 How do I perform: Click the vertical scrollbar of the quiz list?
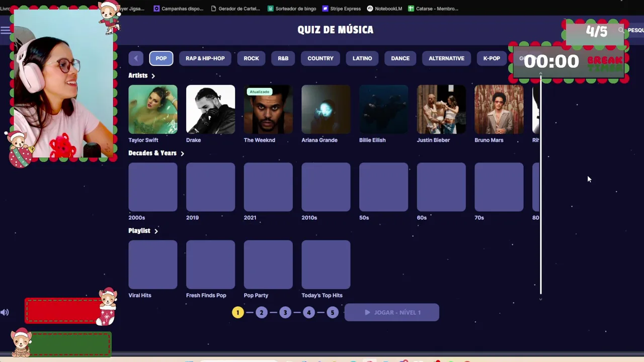pyautogui.click(x=541, y=186)
